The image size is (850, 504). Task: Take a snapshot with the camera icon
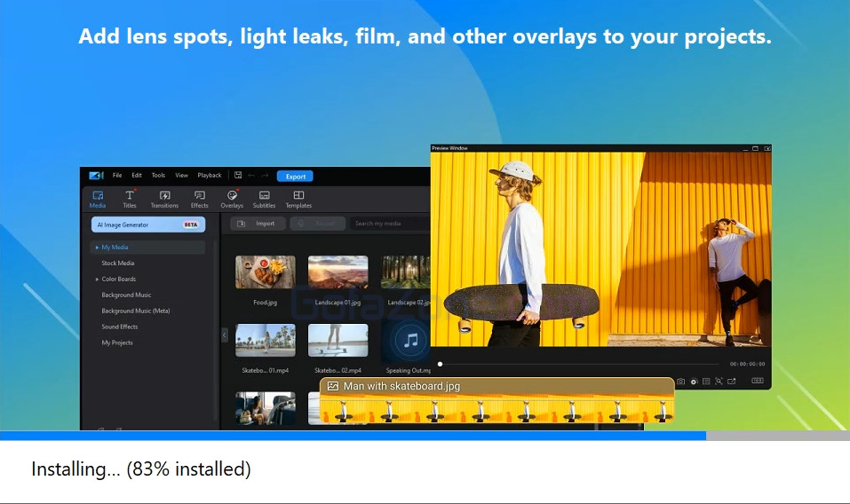tap(681, 382)
